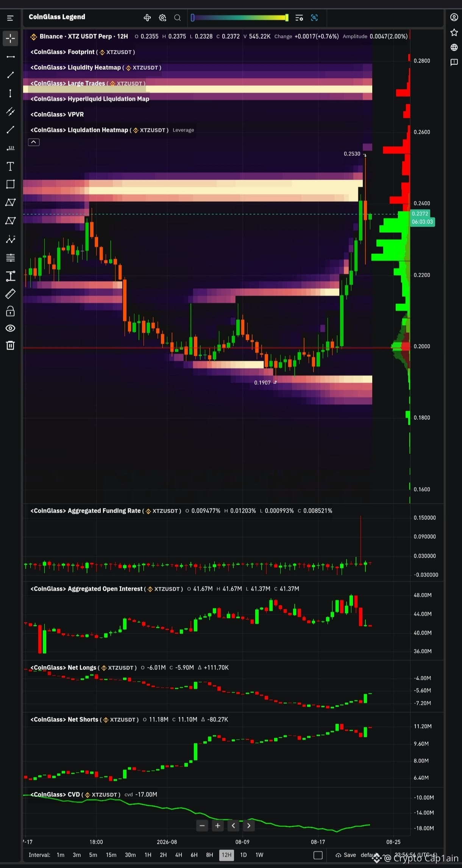Select the skewed parallelogram shape tool
The image size is (462, 868).
10,221
